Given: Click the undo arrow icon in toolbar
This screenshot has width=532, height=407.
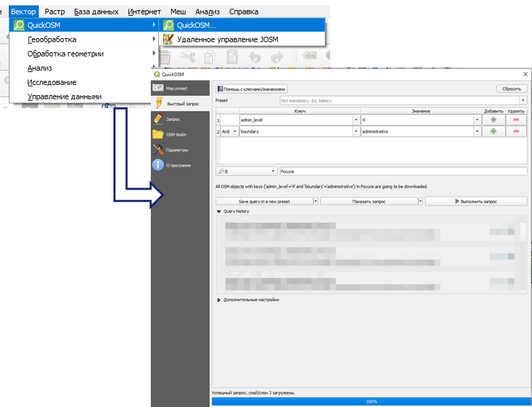Looking at the screenshot, I should click(255, 57).
